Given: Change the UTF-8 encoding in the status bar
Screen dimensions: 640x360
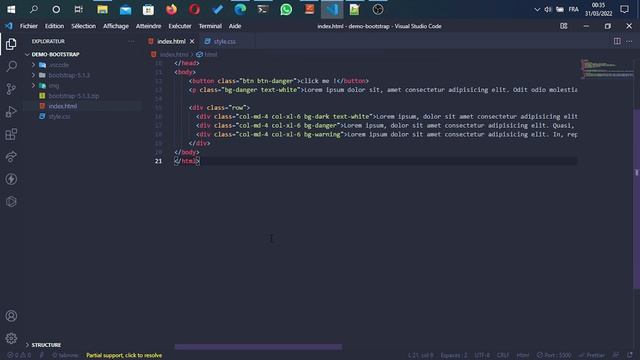Looking at the screenshot, I should tap(482, 356).
